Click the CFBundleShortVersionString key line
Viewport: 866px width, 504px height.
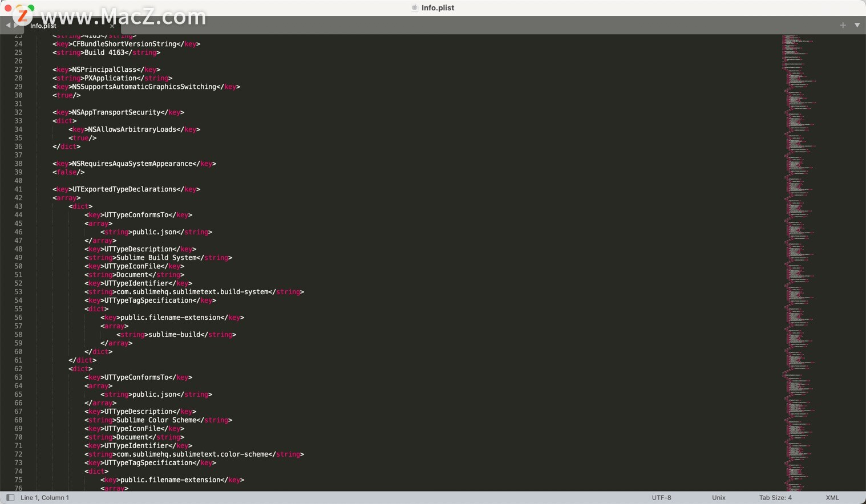tap(127, 44)
